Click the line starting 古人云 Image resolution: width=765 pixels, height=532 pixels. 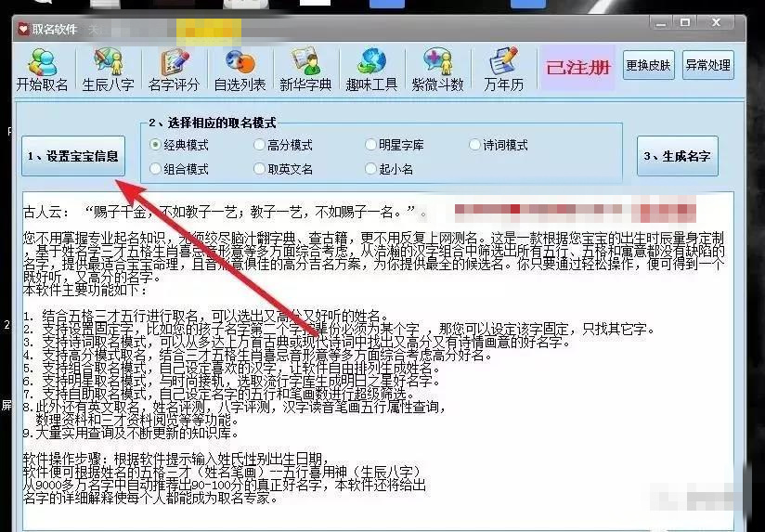(x=226, y=212)
